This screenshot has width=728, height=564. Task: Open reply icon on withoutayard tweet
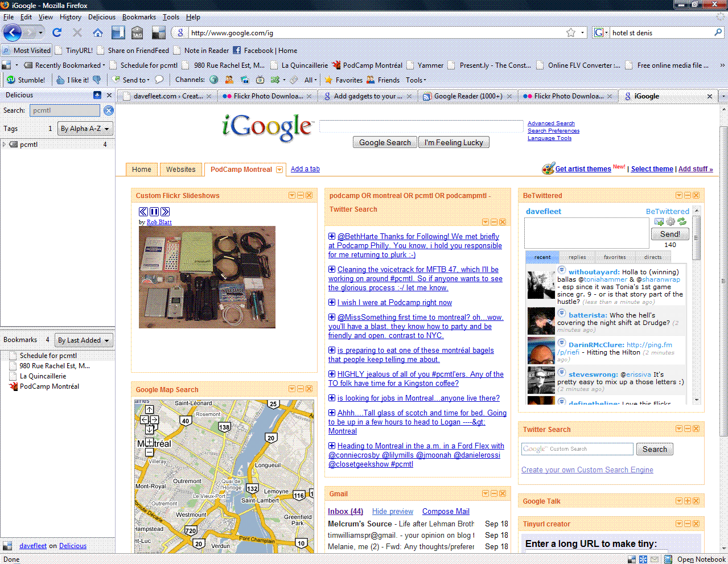(x=562, y=270)
